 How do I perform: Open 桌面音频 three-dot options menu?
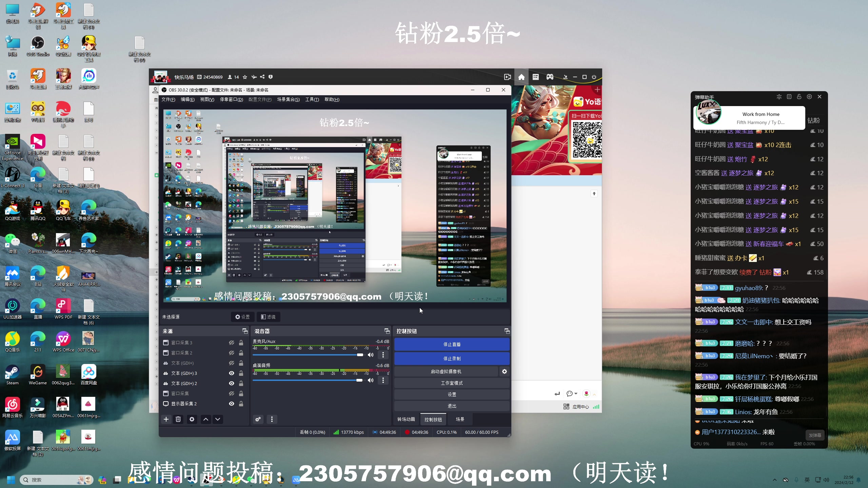(x=383, y=380)
